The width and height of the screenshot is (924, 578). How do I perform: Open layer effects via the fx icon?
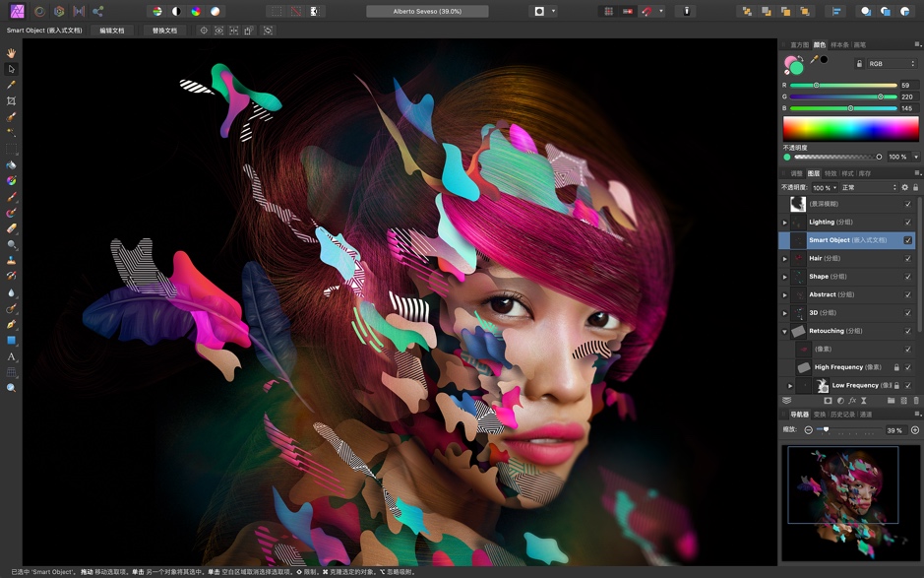[852, 400]
